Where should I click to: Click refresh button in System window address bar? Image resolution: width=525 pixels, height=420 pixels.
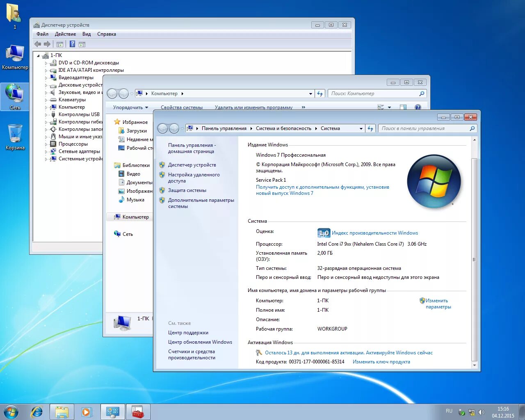coord(370,128)
